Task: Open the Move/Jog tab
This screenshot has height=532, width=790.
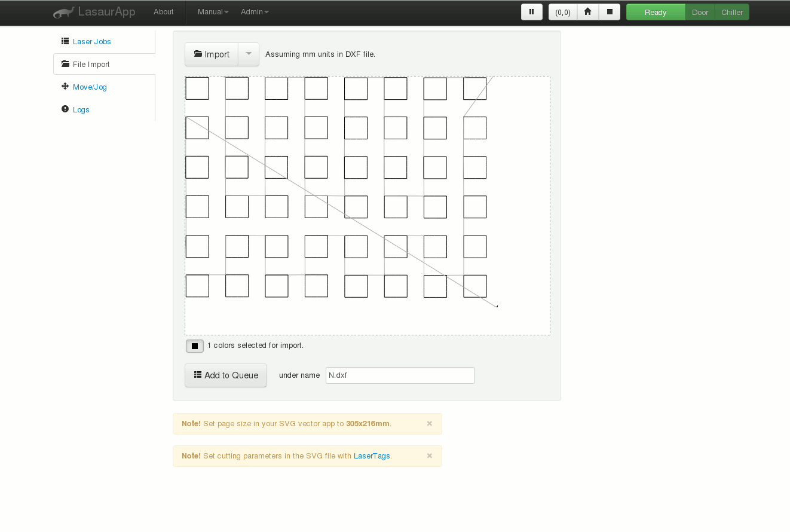Action: [104, 87]
